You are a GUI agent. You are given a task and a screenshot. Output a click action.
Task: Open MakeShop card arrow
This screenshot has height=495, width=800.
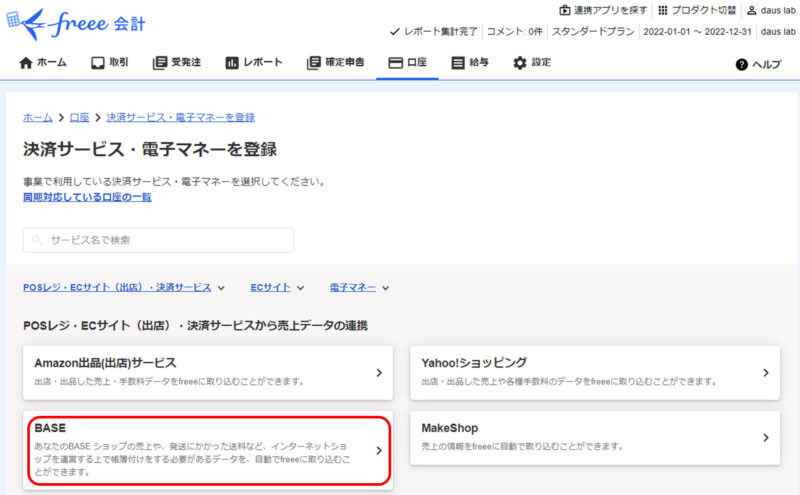(766, 437)
